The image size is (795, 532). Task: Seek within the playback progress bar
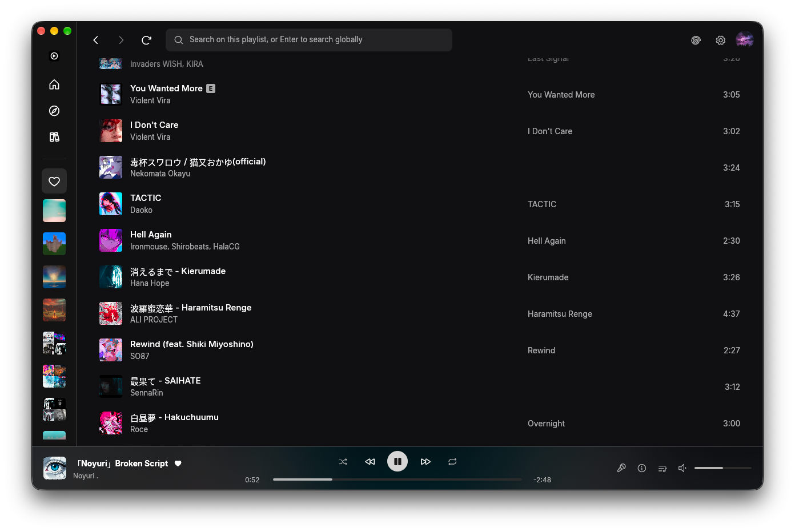click(x=397, y=479)
